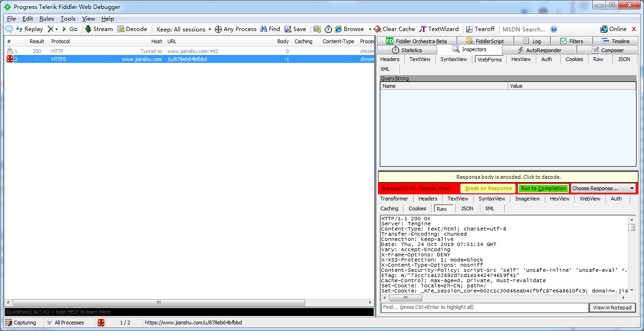Focus the Find text field
The width and height of the screenshot is (644, 331).
(x=484, y=308)
